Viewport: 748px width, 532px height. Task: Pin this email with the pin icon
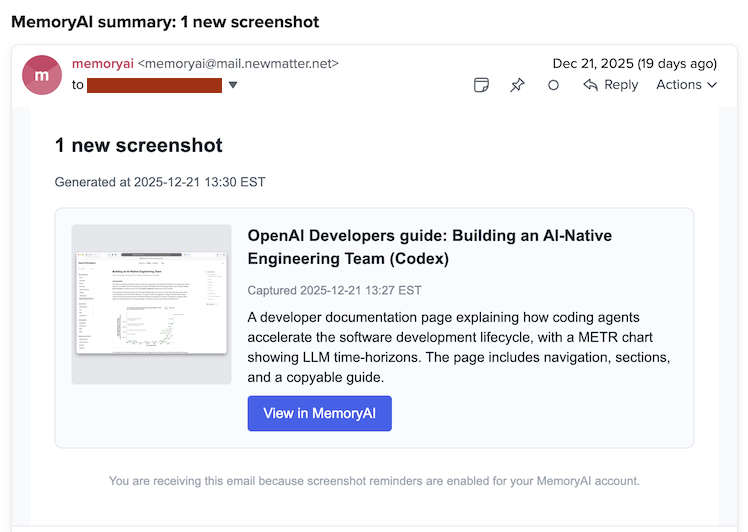click(x=517, y=85)
